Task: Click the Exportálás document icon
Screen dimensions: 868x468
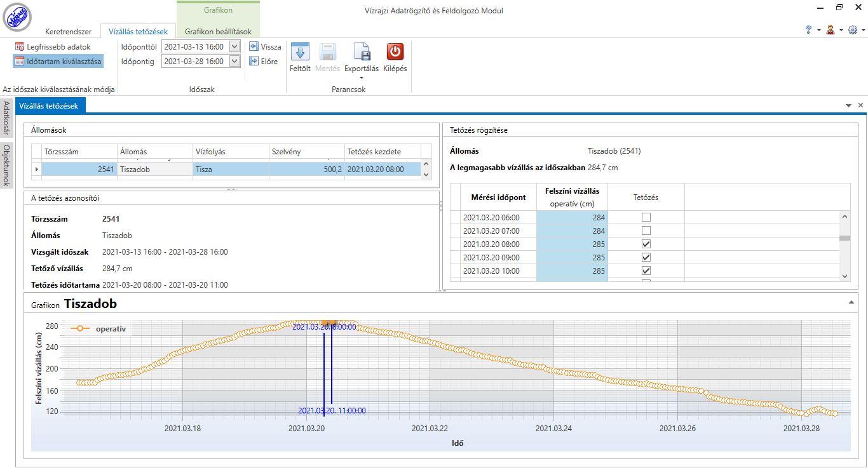Action: point(362,51)
